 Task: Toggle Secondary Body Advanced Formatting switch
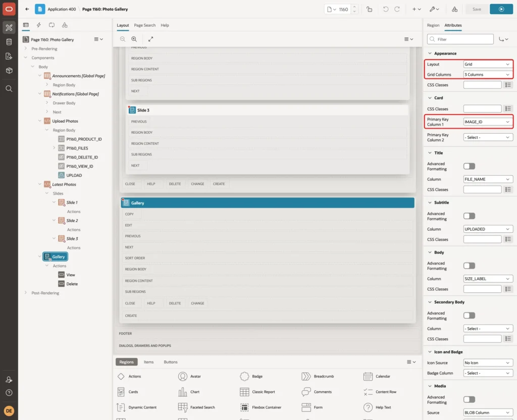click(469, 316)
